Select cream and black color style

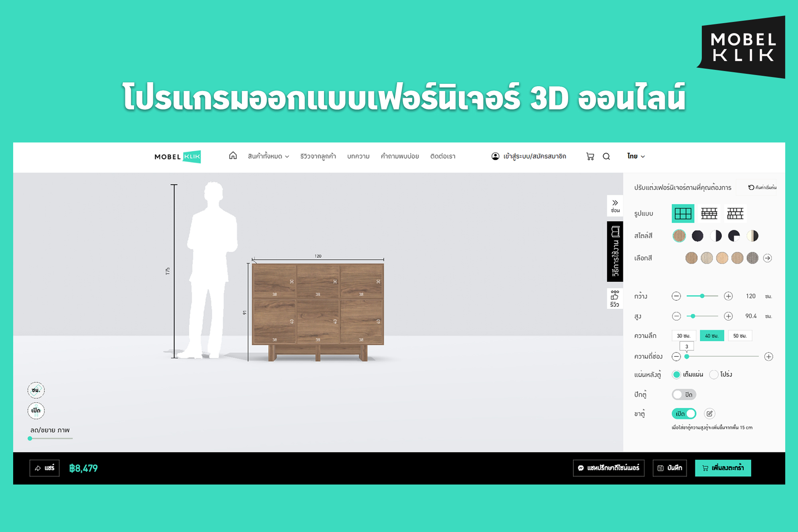[752, 236]
